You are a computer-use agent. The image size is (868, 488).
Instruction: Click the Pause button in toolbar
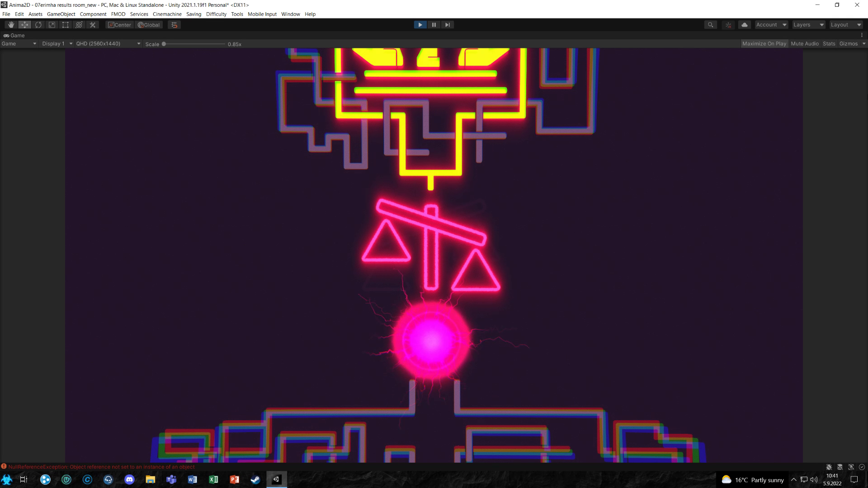(x=434, y=24)
